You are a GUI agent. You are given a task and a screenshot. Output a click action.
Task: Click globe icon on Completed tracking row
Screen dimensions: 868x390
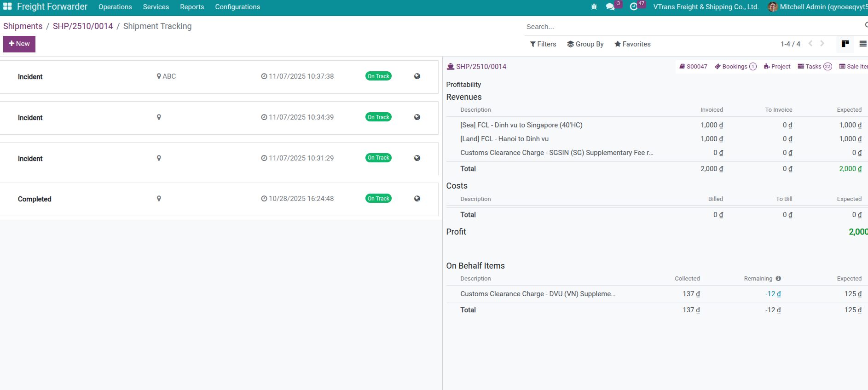pos(417,199)
